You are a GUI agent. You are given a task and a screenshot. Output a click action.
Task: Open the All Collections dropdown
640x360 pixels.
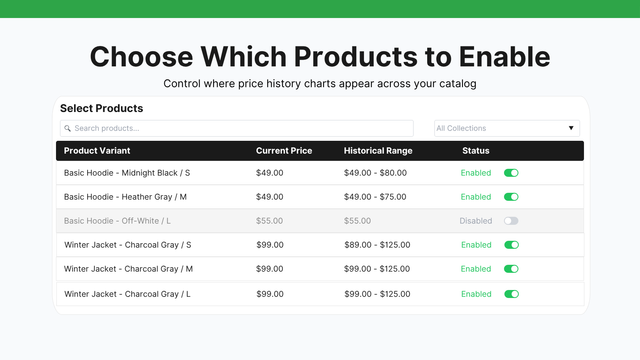pyautogui.click(x=507, y=128)
